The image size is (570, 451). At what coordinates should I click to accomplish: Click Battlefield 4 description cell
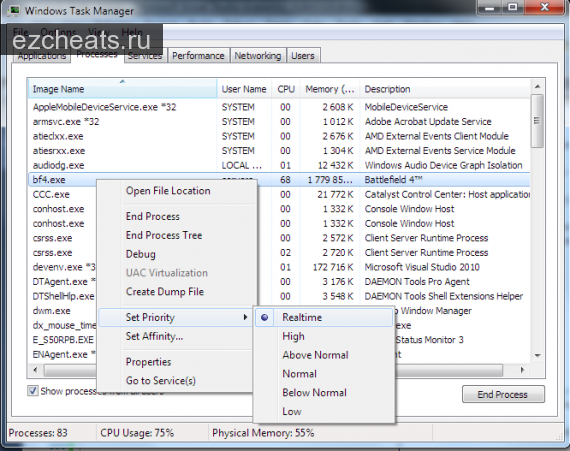393,180
